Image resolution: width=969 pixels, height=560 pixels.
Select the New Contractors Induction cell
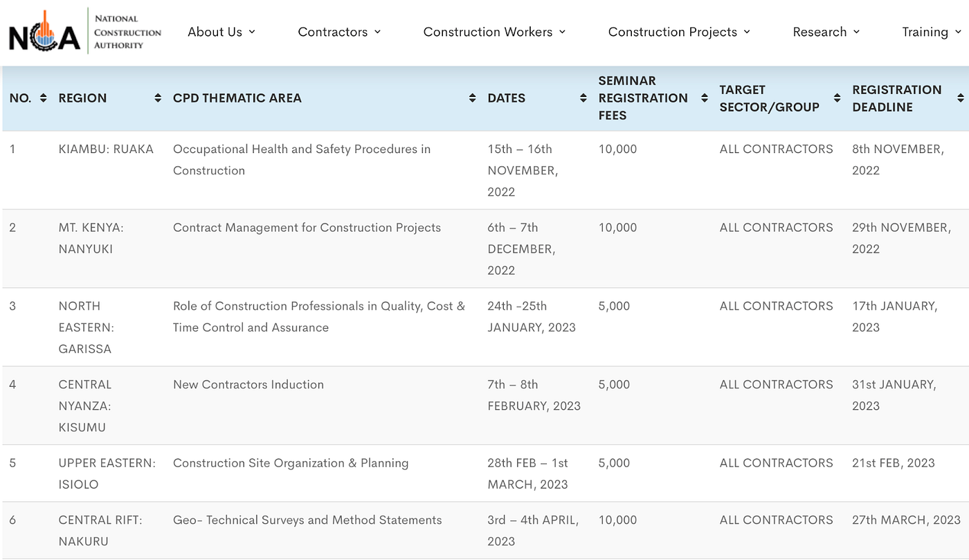click(248, 384)
